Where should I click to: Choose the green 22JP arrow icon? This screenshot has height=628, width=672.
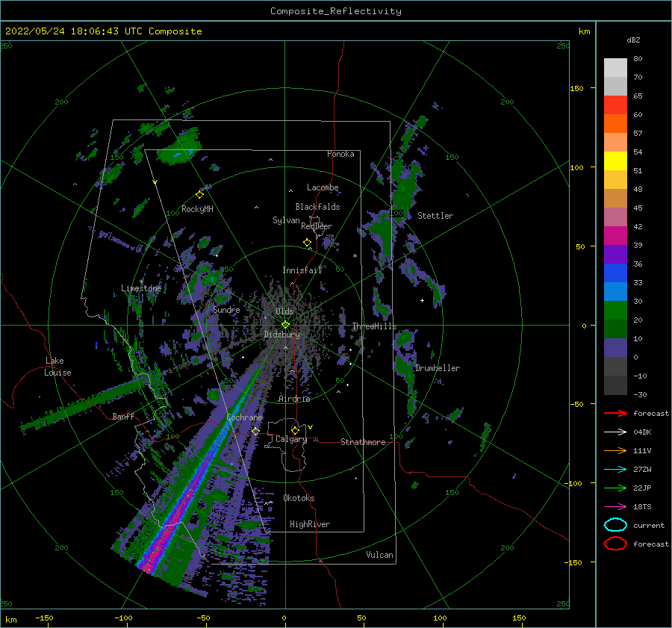(x=615, y=488)
